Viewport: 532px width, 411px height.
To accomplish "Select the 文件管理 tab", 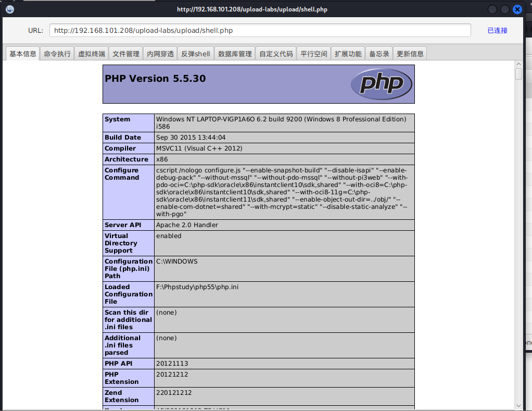I will click(x=126, y=54).
